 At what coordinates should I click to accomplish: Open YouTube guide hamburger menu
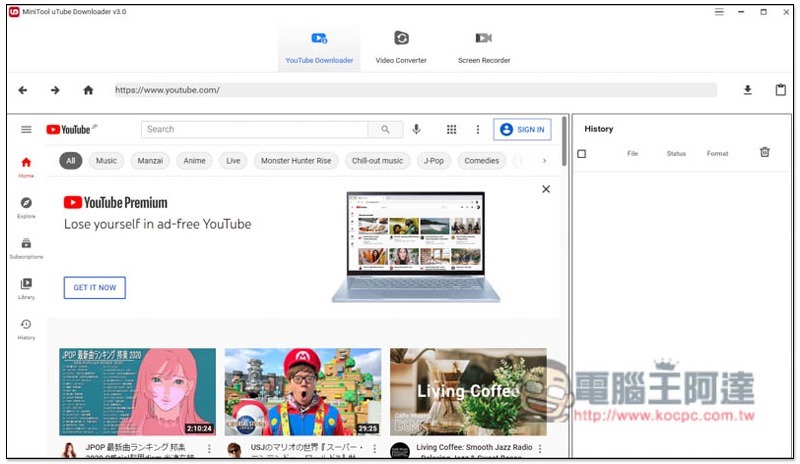click(x=26, y=130)
